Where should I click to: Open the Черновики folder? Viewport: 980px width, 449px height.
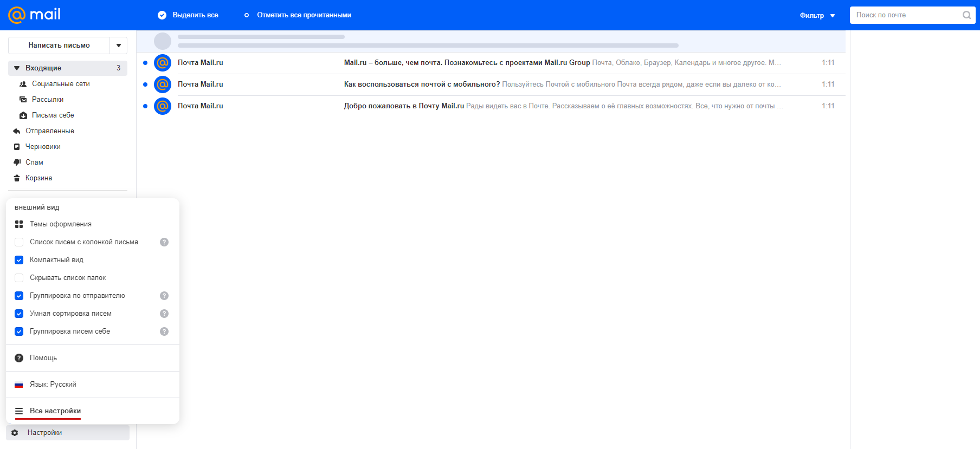pyautogui.click(x=68, y=147)
